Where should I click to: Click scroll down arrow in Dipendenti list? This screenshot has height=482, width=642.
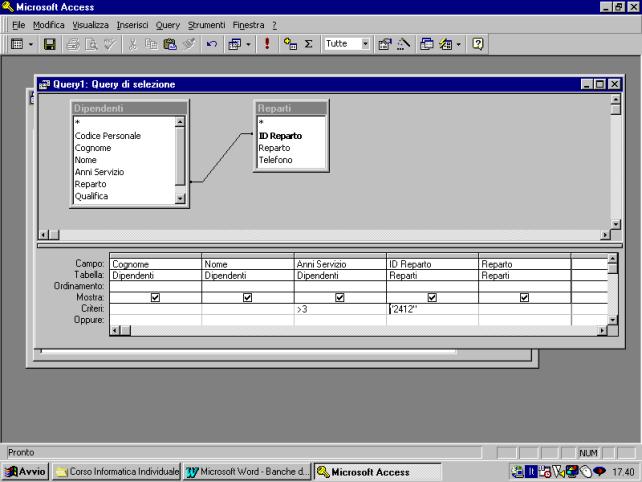[x=180, y=199]
